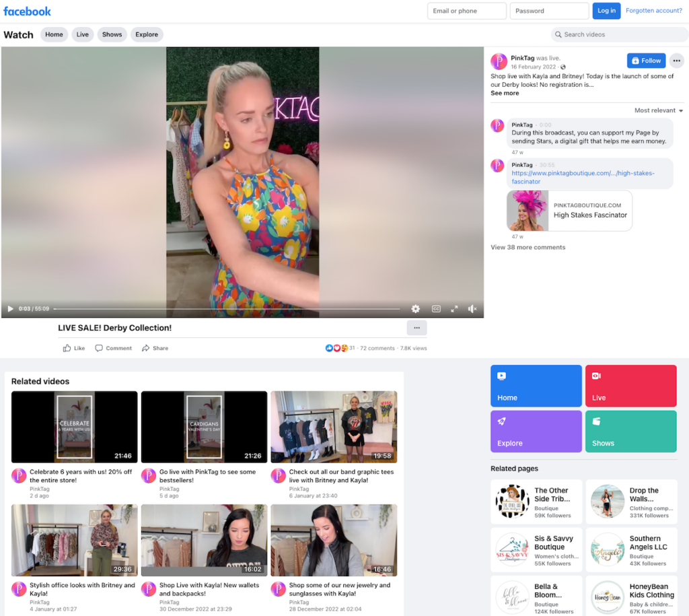The image size is (689, 616).
Task: Click the 30:55 comment timestamp
Action: tap(547, 165)
